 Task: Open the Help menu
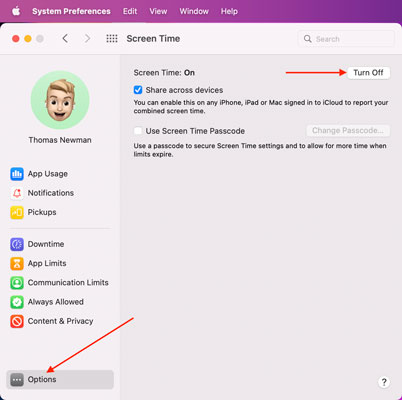point(229,11)
